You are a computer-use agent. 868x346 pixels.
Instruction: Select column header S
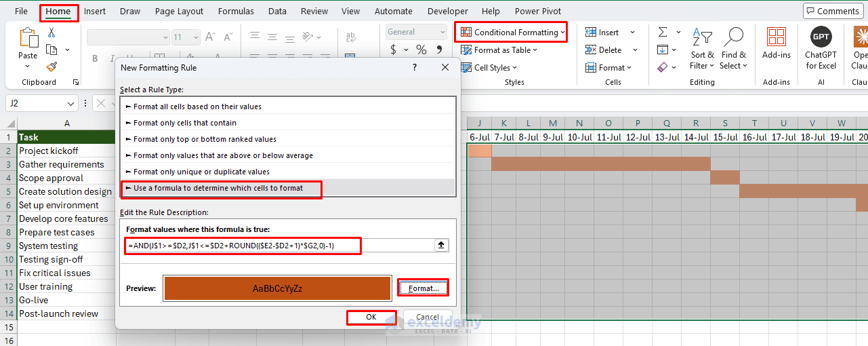(725, 123)
